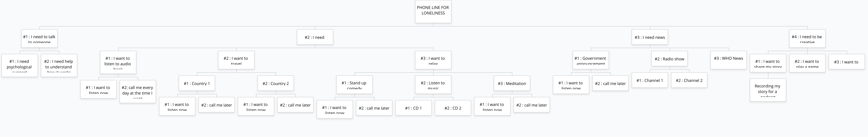Select "Recording my story for a podcast" node
868x137 pixels.
pos(768,90)
